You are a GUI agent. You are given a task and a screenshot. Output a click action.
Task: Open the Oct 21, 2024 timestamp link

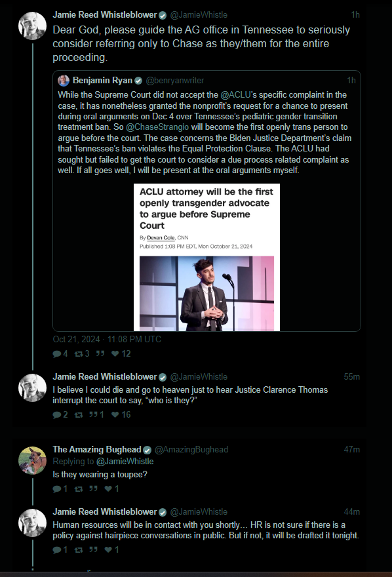point(107,339)
